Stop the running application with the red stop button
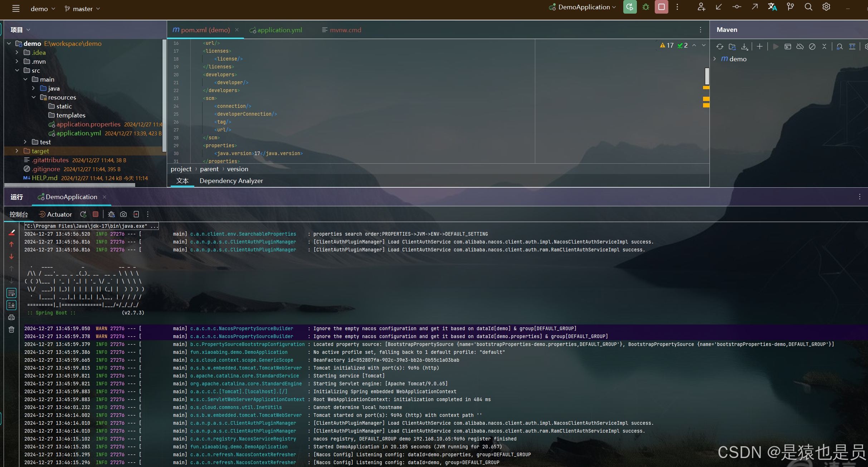 click(x=662, y=7)
